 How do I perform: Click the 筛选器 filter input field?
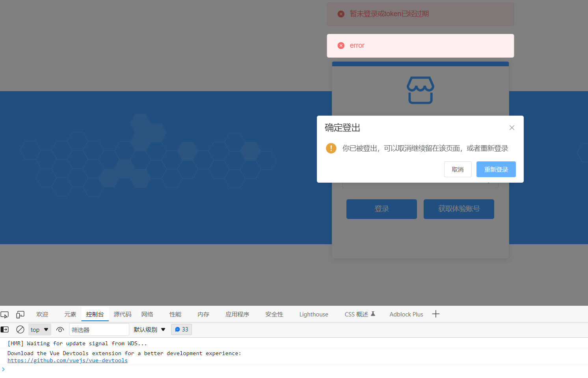(99, 329)
